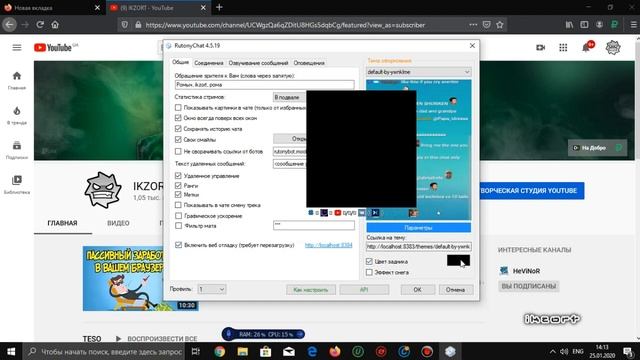
Task: Toggle custom smileys checkbox
Action: tap(178, 140)
